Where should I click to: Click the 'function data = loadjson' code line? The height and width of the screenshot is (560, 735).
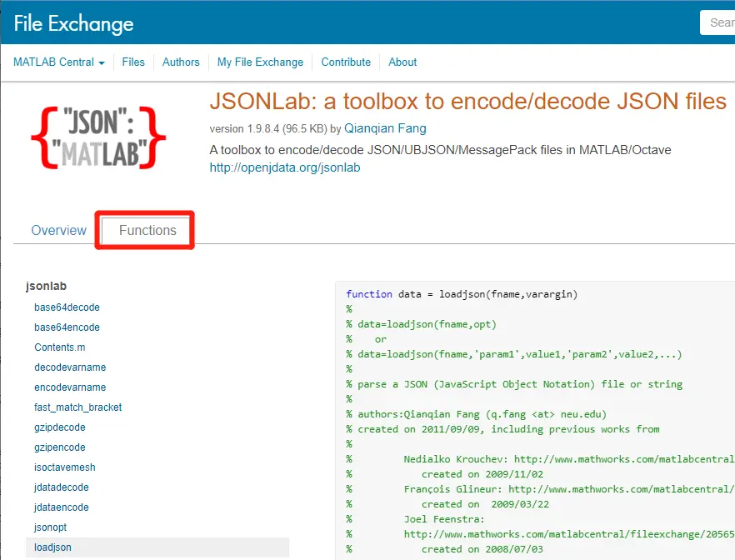[462, 294]
